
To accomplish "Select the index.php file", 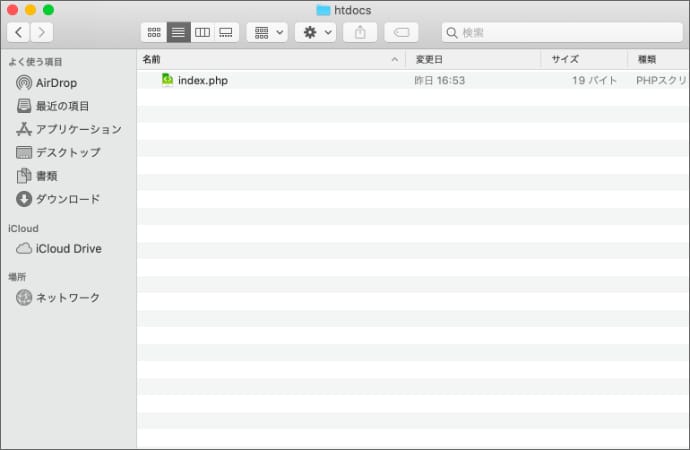I will coord(202,80).
